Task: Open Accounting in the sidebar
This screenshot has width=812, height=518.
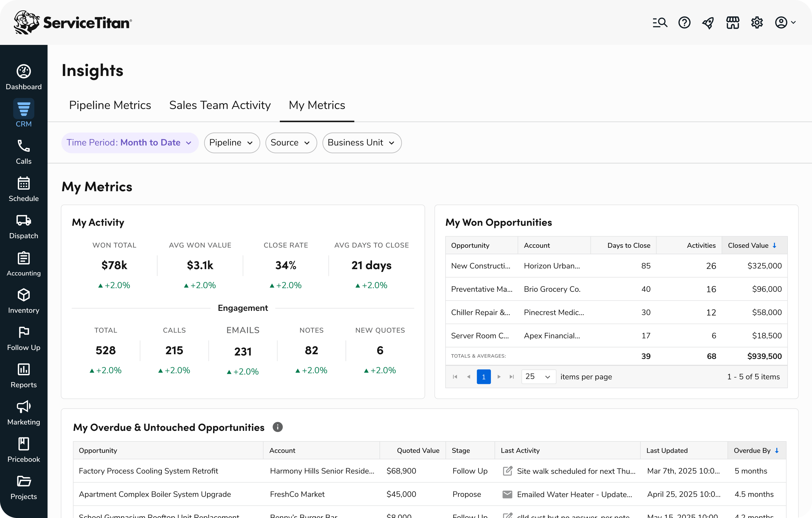Action: 24,264
